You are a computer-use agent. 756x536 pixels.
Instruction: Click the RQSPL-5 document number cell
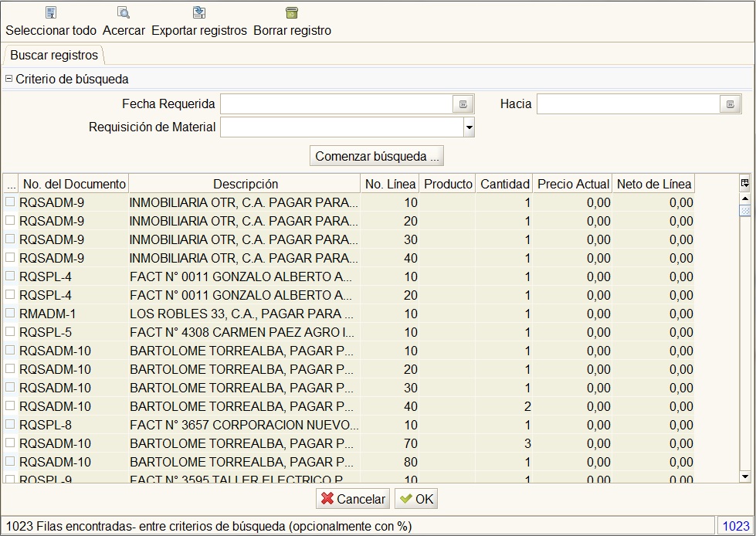point(73,332)
